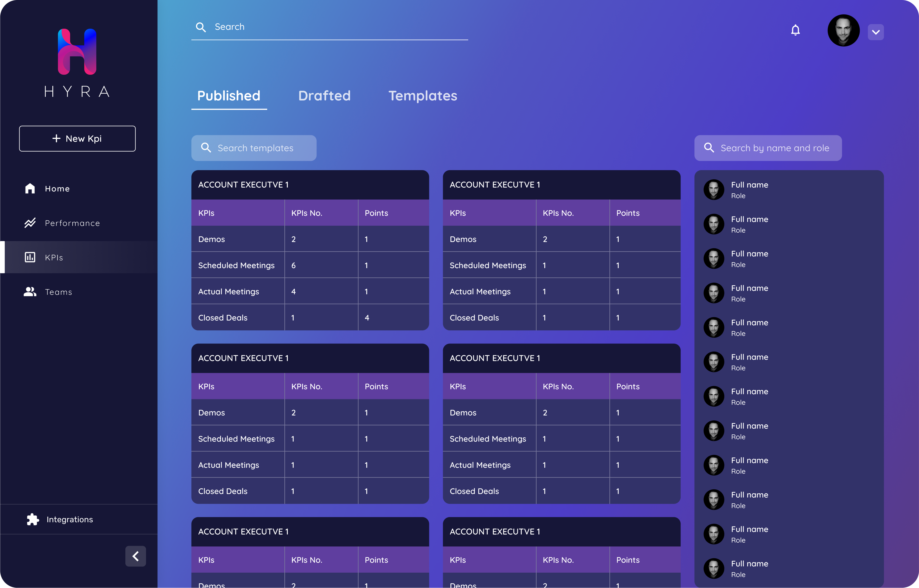Click 'KPIs' header in bottom-left card
The width and height of the screenshot is (919, 588).
coord(206,560)
